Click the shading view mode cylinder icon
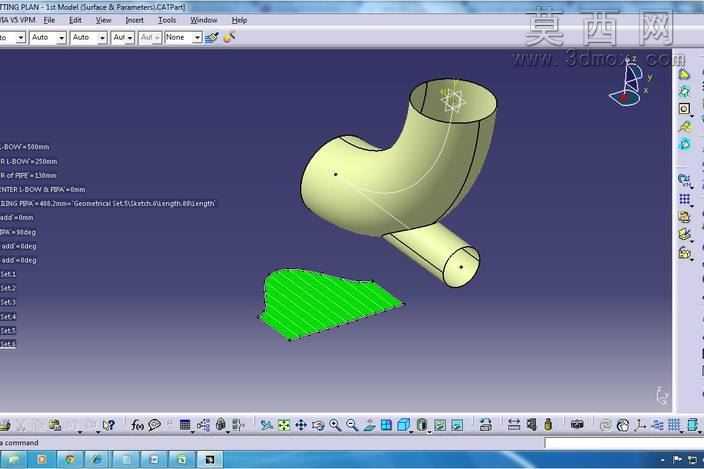The width and height of the screenshot is (704, 469). pyautogui.click(x=421, y=425)
